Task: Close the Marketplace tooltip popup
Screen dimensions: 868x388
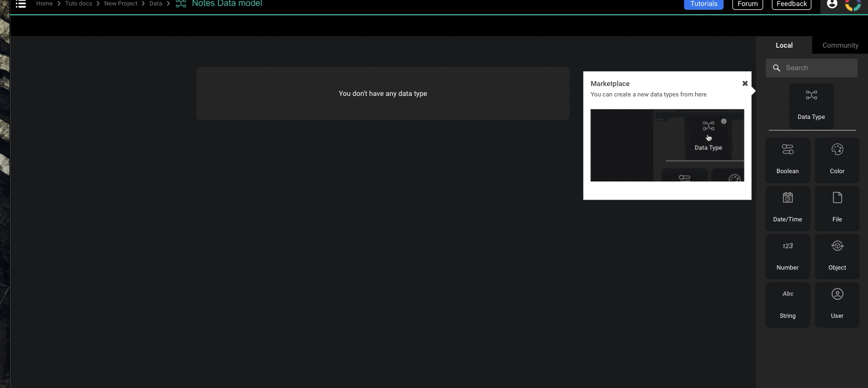Action: 745,83
